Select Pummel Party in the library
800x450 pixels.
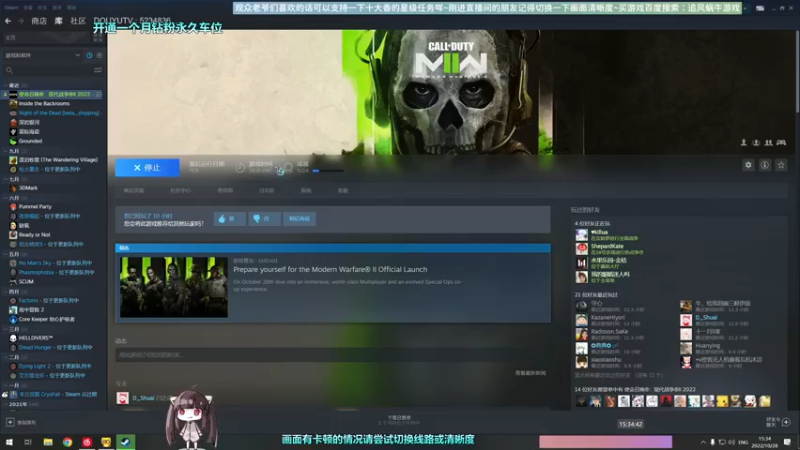(x=35, y=207)
